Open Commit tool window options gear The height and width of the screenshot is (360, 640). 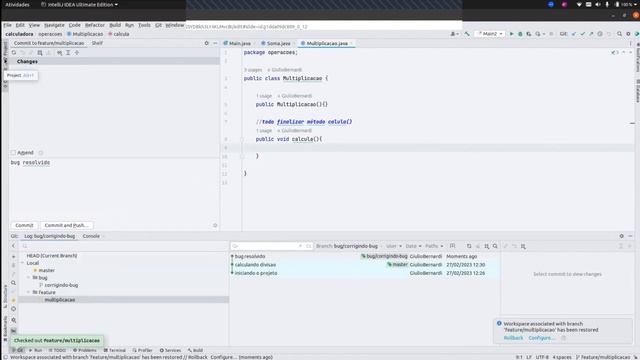207,43
